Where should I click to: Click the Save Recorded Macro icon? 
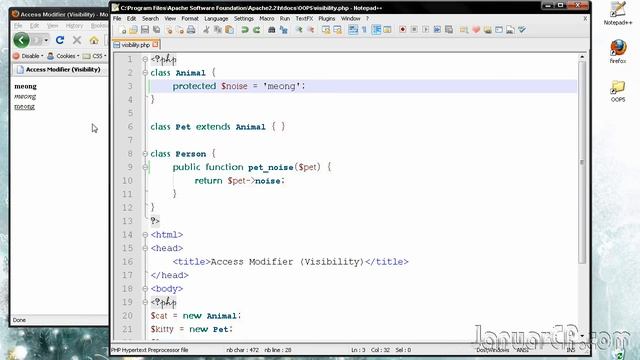[449, 30]
